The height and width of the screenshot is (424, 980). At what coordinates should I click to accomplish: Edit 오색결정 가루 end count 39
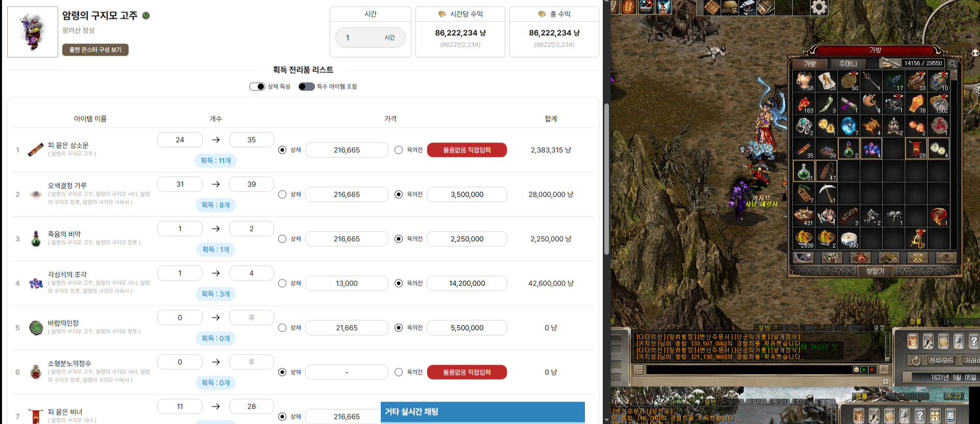(x=252, y=184)
